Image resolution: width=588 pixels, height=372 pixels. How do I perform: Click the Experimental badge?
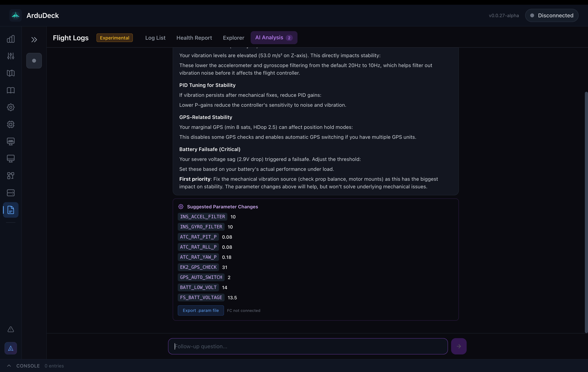pyautogui.click(x=115, y=38)
